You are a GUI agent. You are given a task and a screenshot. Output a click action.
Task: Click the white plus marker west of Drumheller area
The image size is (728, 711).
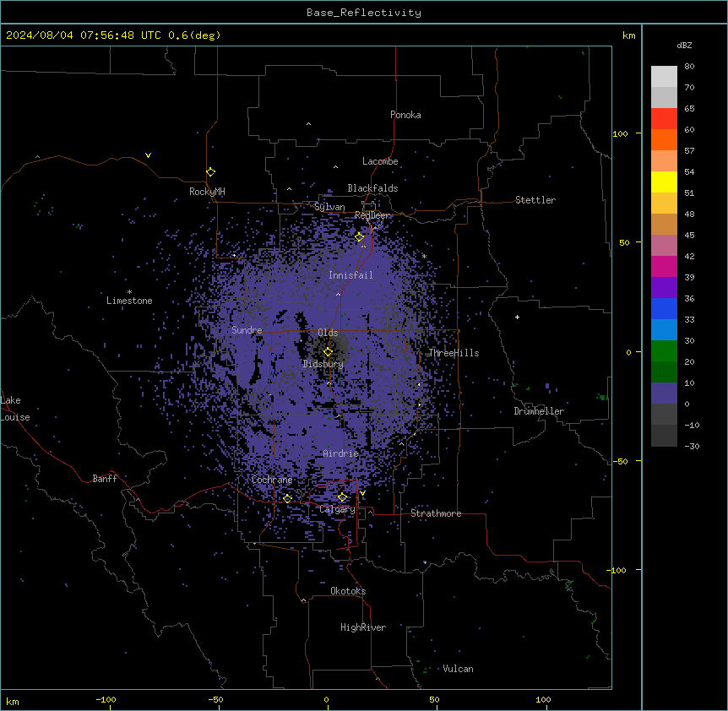coord(517,317)
